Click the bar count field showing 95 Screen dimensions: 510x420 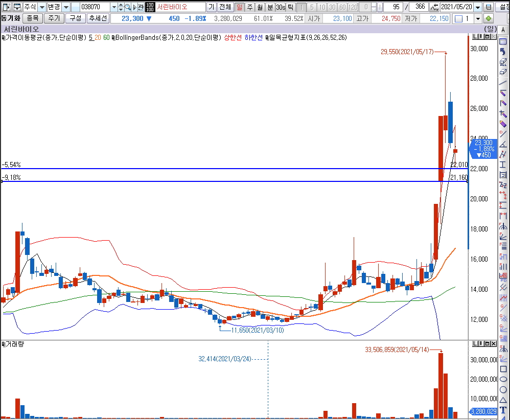point(393,7)
